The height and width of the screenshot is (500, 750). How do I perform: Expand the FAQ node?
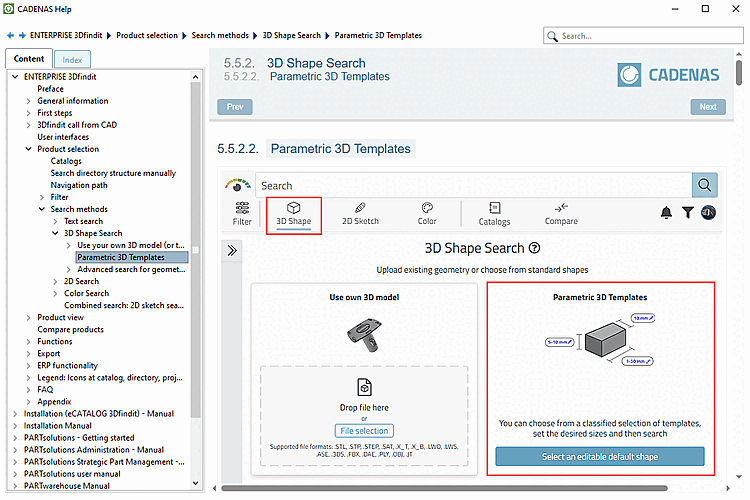[x=28, y=389]
